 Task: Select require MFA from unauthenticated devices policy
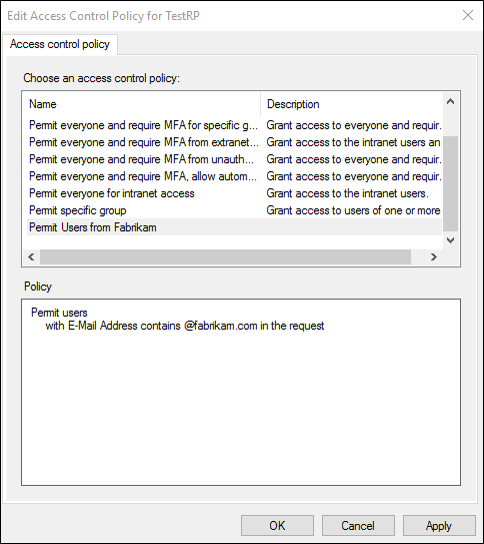click(x=234, y=159)
